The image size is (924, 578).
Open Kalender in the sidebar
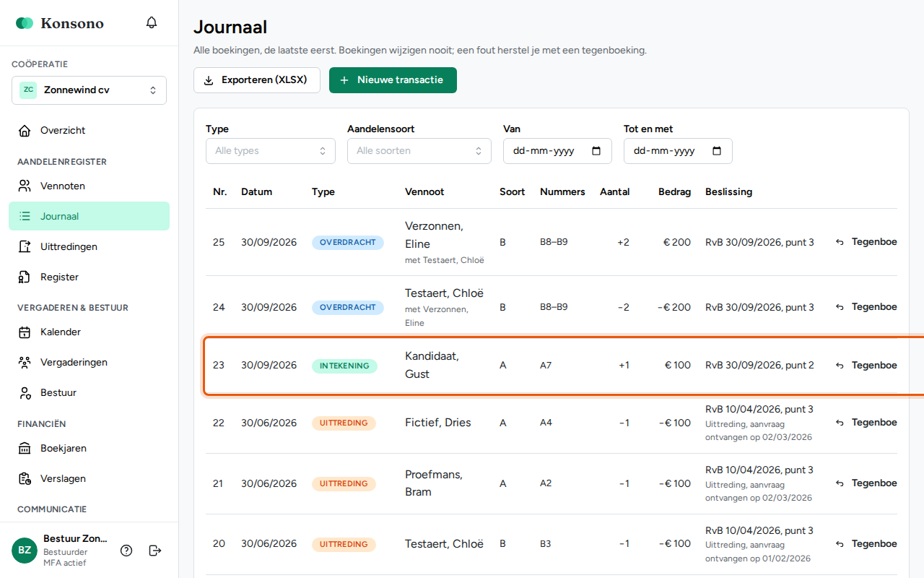coord(89,332)
